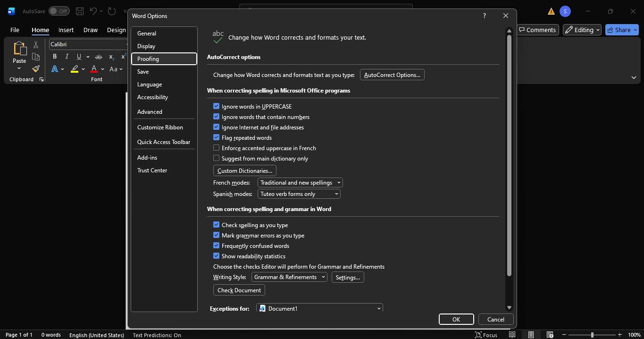The height and width of the screenshot is (339, 644).
Task: Toggle the AutoSave switch
Action: point(59,11)
